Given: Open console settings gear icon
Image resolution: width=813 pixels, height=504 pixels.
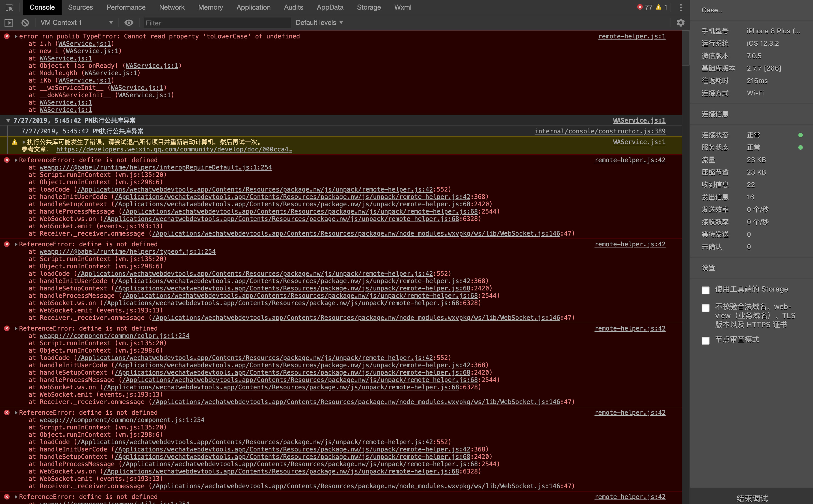Looking at the screenshot, I should coord(680,23).
